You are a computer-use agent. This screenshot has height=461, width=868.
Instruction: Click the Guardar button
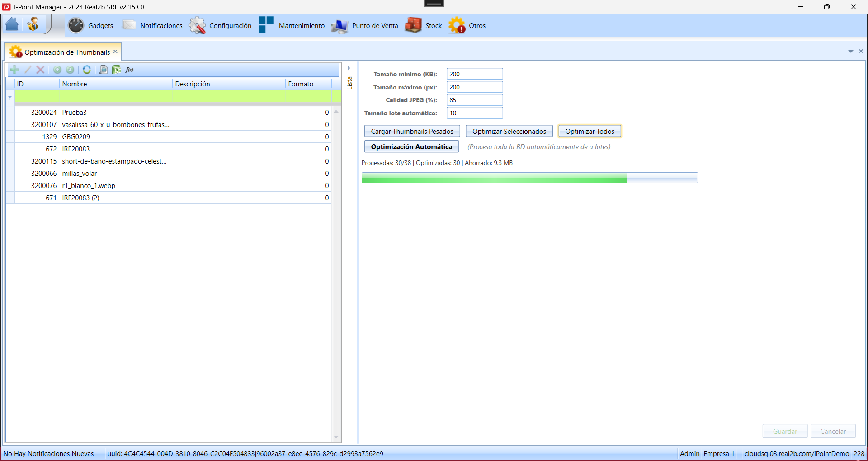[785, 432]
